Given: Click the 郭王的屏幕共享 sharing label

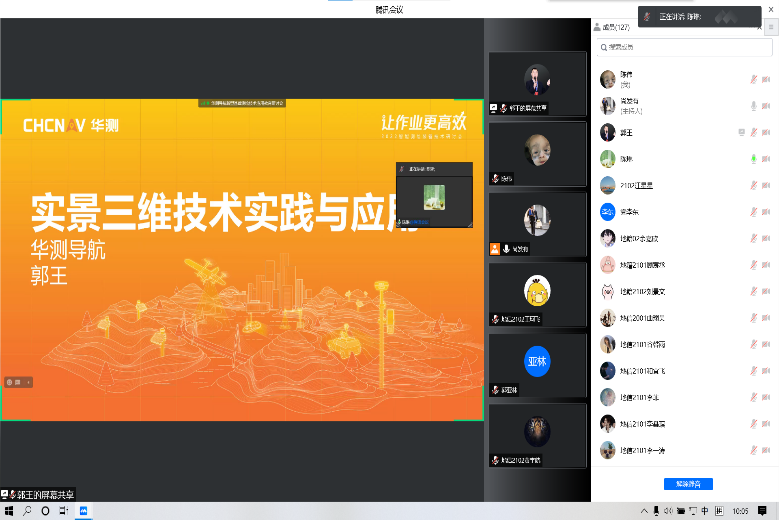Looking at the screenshot, I should coord(40,495).
